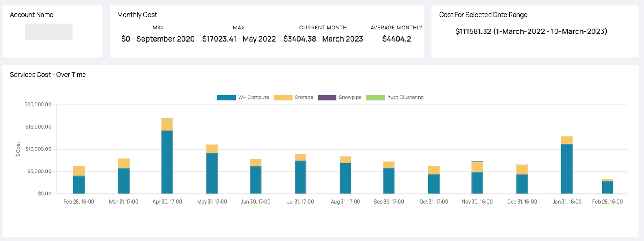Click the teal WH Compute legend swatch
The image size is (644, 241).
click(x=226, y=98)
